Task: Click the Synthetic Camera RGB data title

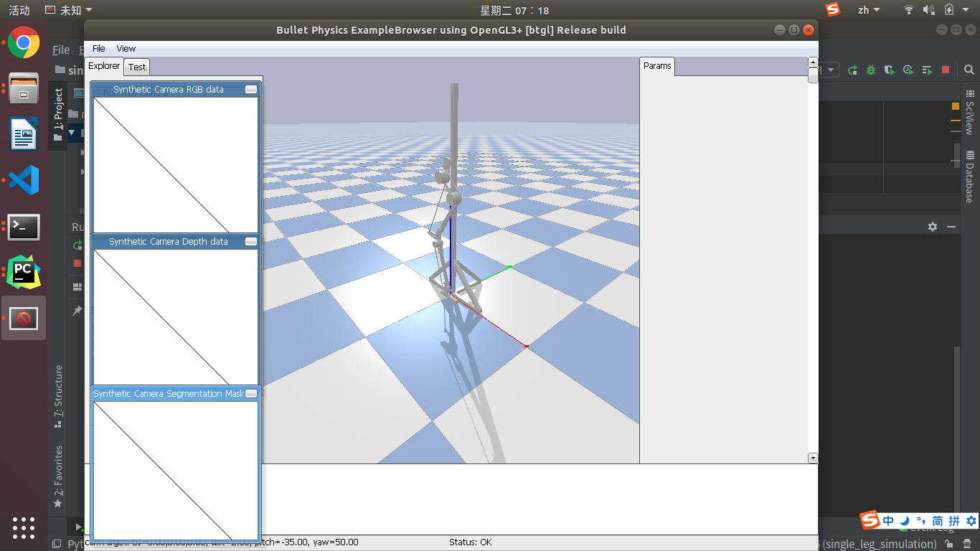Action: [x=169, y=90]
